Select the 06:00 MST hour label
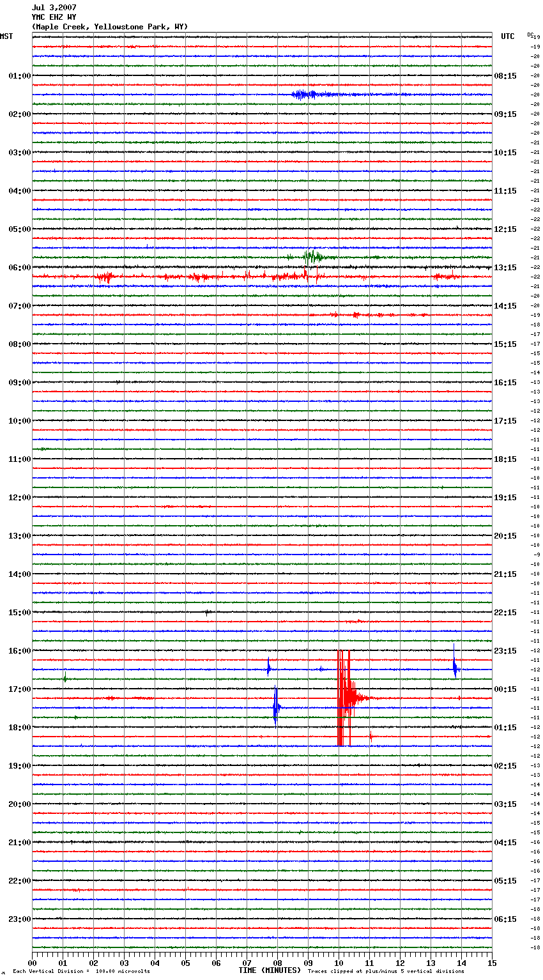This screenshot has width=543, height=980. point(20,268)
